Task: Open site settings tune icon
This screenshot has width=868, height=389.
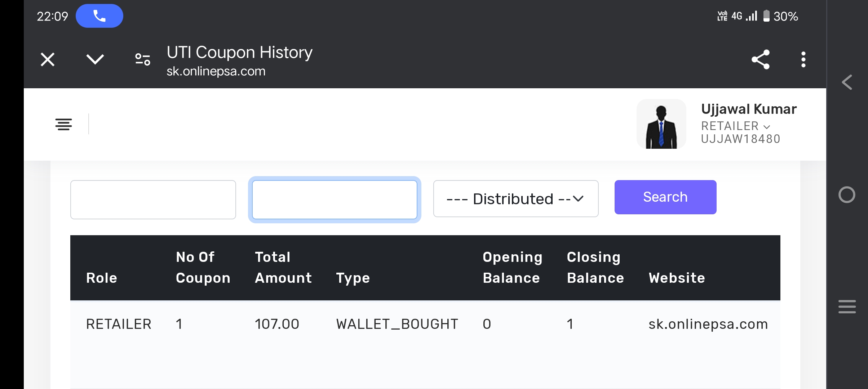Action: (x=143, y=59)
